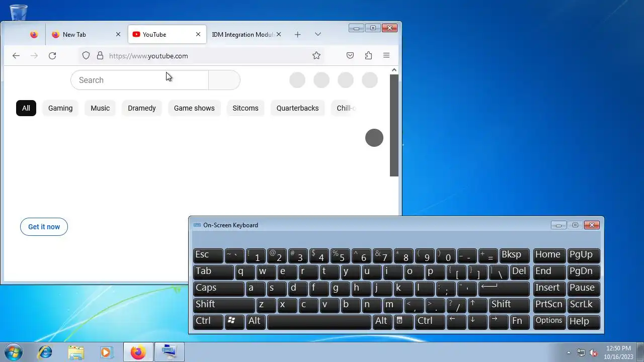Click the site padlock icon
Image resolution: width=644 pixels, height=362 pixels.
coord(100,56)
